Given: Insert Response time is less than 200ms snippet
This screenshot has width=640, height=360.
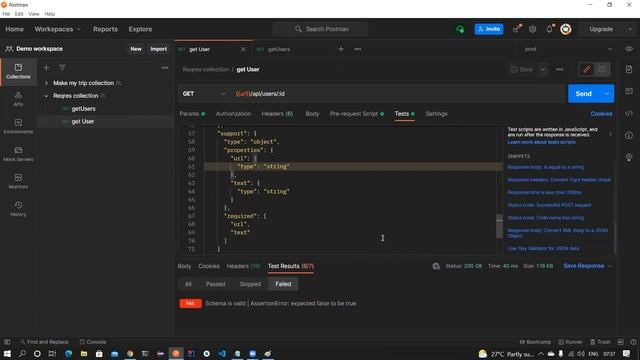Looking at the screenshot, I should tap(544, 192).
